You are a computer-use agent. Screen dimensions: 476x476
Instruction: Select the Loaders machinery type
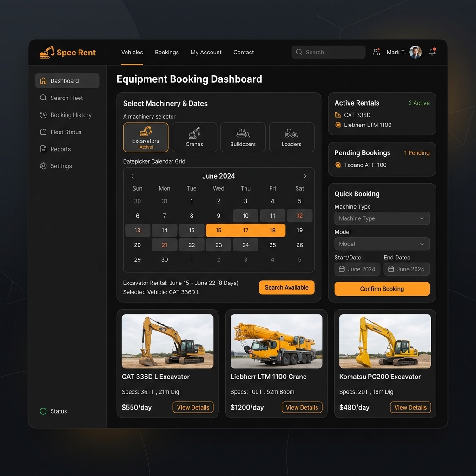[291, 137]
